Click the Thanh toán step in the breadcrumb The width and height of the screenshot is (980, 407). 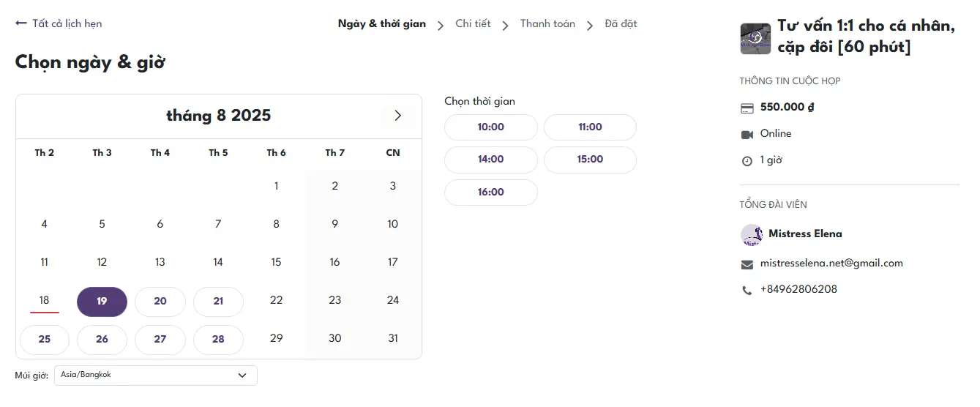tap(547, 23)
